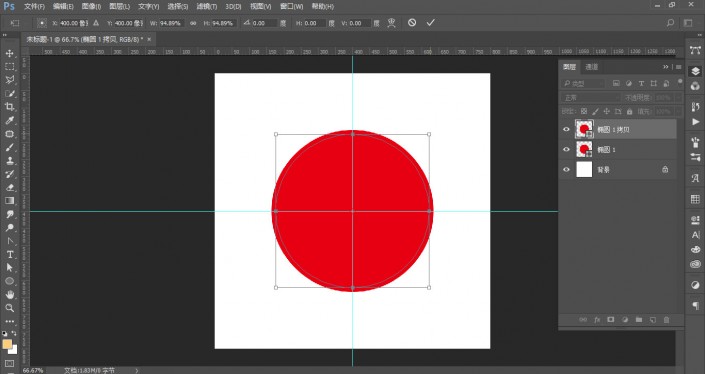Image resolution: width=705 pixels, height=374 pixels.
Task: Click the add layer style fx icon
Action: pos(597,320)
